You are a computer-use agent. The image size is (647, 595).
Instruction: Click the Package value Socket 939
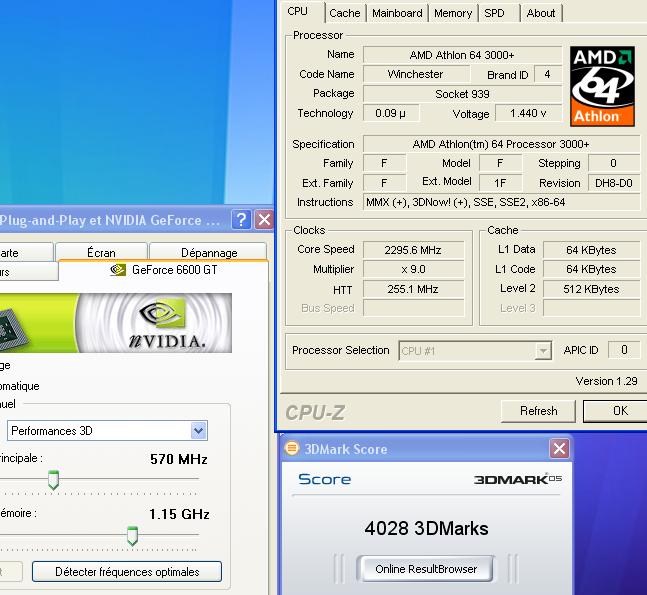[x=462, y=94]
